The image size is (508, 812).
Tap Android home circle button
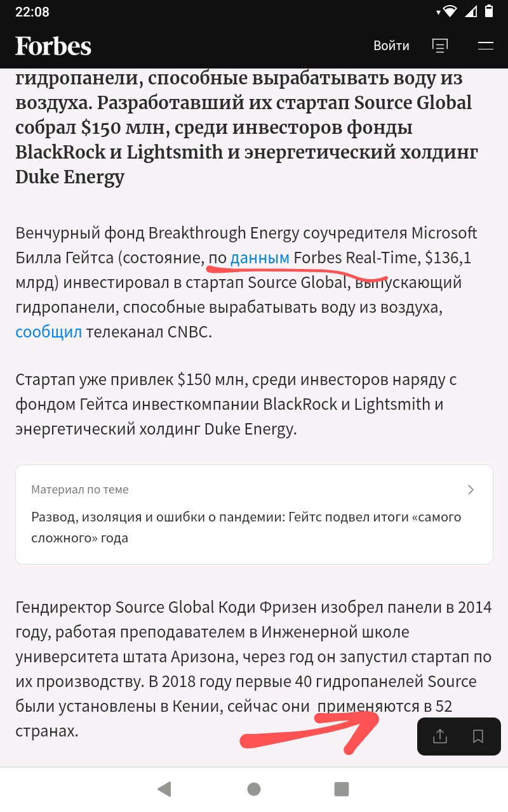pos(254,789)
